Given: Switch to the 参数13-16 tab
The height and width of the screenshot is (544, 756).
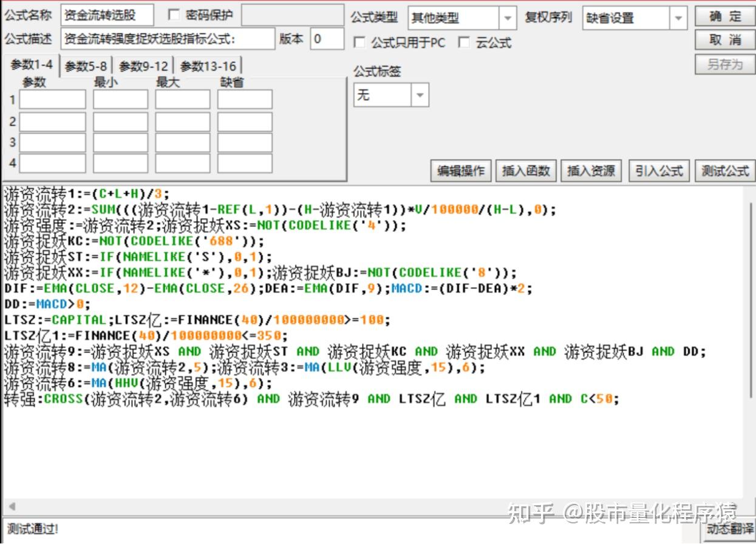Looking at the screenshot, I should (208, 66).
